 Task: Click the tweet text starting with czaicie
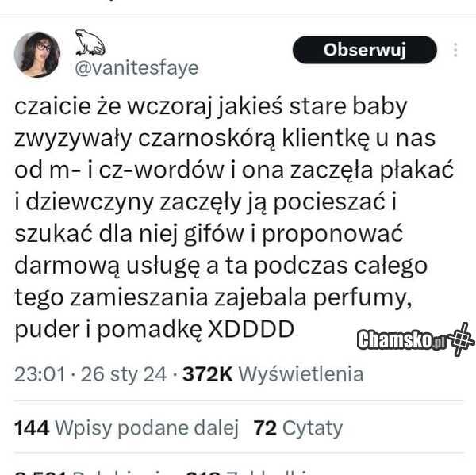[x=234, y=217]
